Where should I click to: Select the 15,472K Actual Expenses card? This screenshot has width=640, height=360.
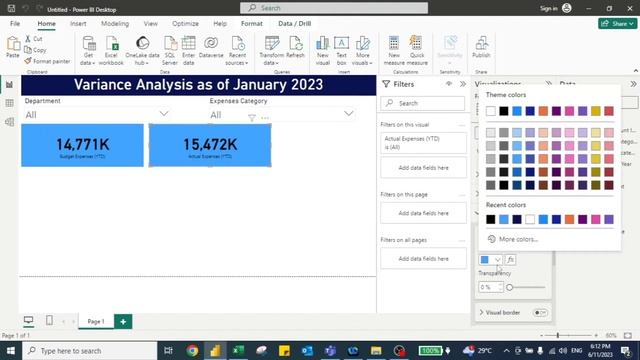click(210, 145)
